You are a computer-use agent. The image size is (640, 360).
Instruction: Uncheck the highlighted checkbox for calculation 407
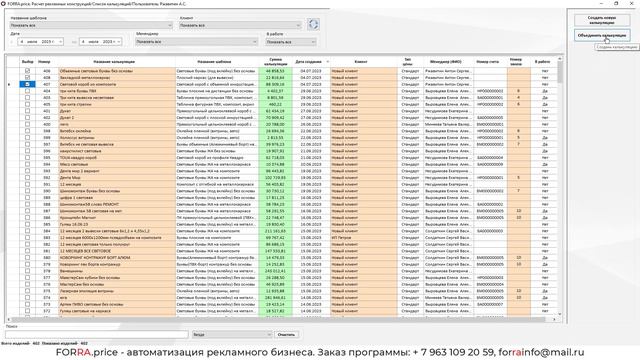pyautogui.click(x=27, y=84)
